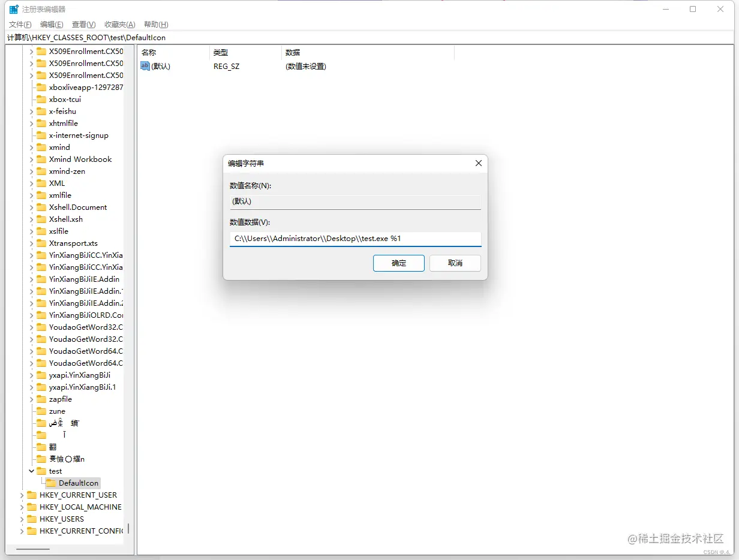
Task: Click the 翻 folder icon
Action: (x=41, y=447)
